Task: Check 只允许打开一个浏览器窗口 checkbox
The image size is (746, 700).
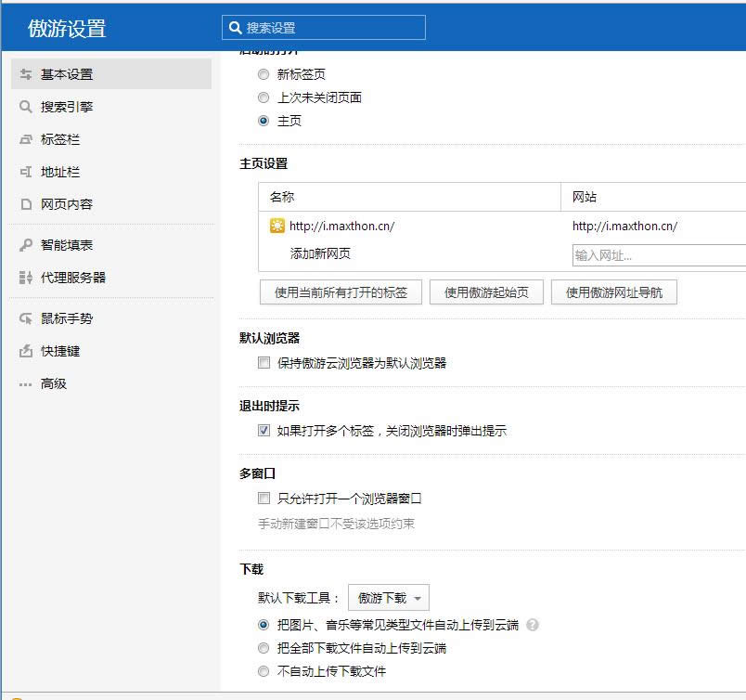Action: [x=264, y=499]
